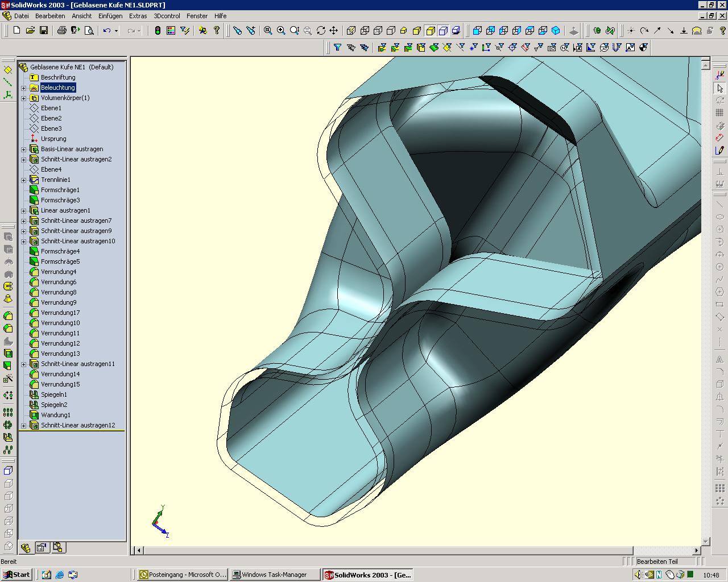Viewport: 728px width, 582px height.
Task: Select the Rotate View tool
Action: (x=321, y=30)
